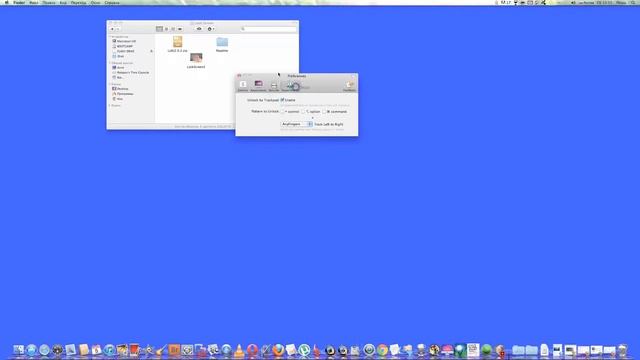Launch GarageBand guitar icon in Dock
This screenshot has height=360, width=640.
[x=161, y=350]
